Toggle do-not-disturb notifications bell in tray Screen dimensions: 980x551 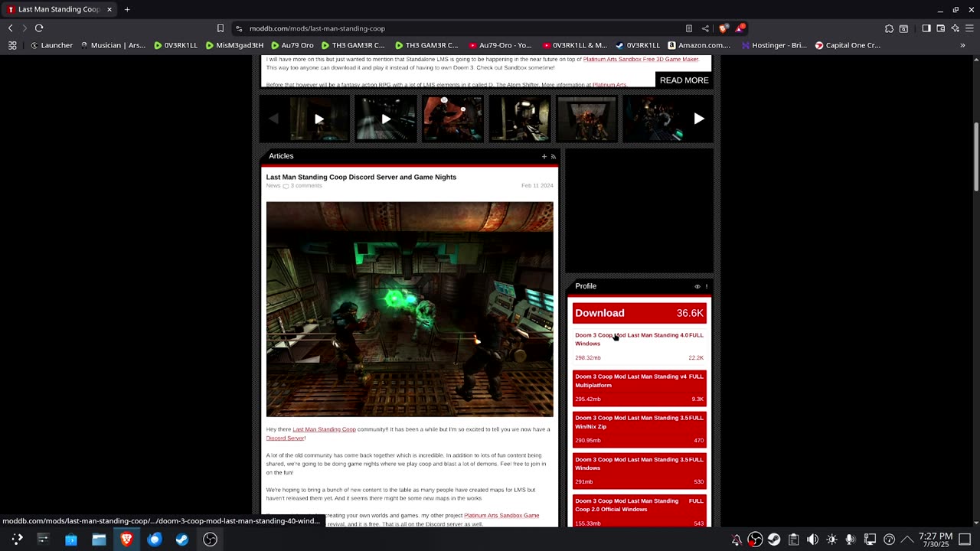pyautogui.click(x=737, y=540)
